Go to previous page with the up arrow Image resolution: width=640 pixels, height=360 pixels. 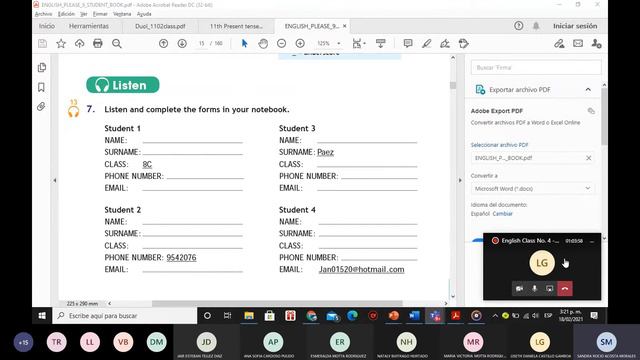163,43
